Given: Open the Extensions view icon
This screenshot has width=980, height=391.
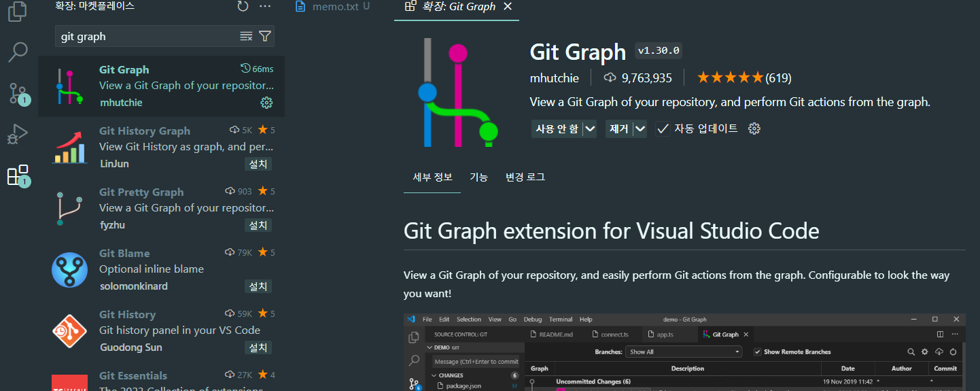Looking at the screenshot, I should (x=18, y=175).
